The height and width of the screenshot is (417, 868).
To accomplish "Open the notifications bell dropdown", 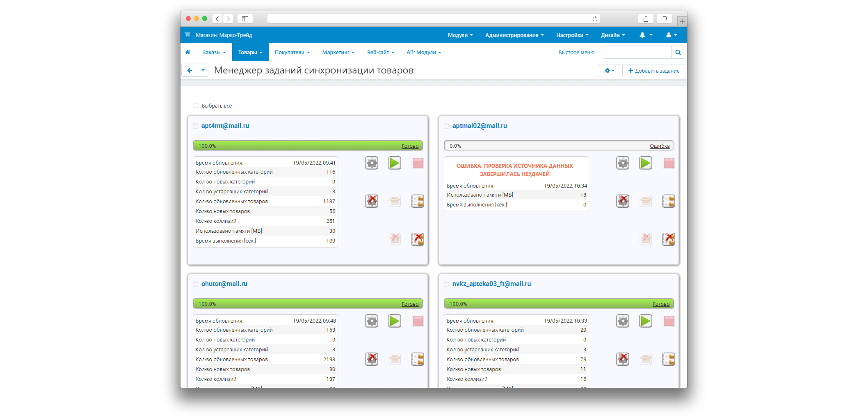I will 646,35.
